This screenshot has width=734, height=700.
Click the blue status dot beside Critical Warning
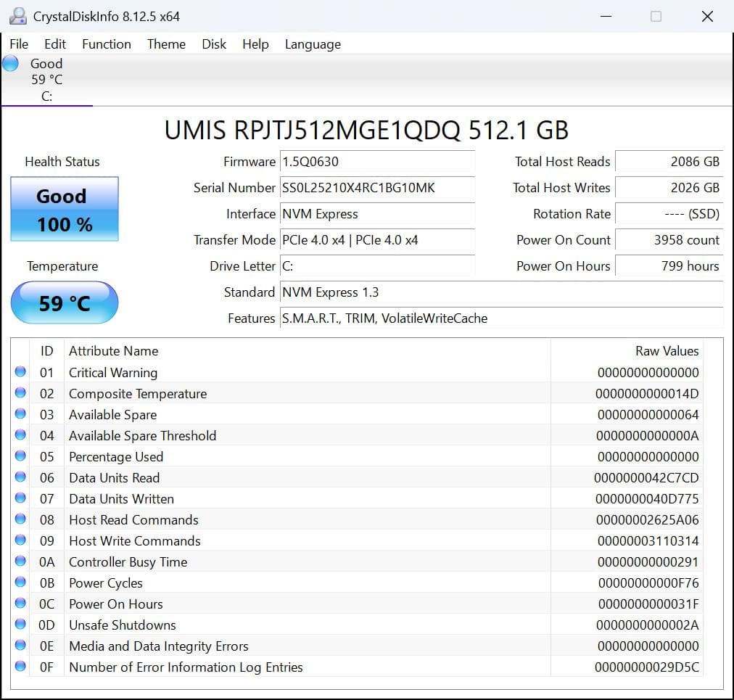[x=20, y=371]
